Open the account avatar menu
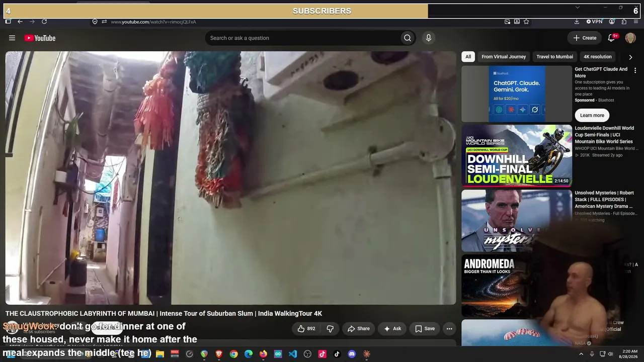 click(630, 38)
